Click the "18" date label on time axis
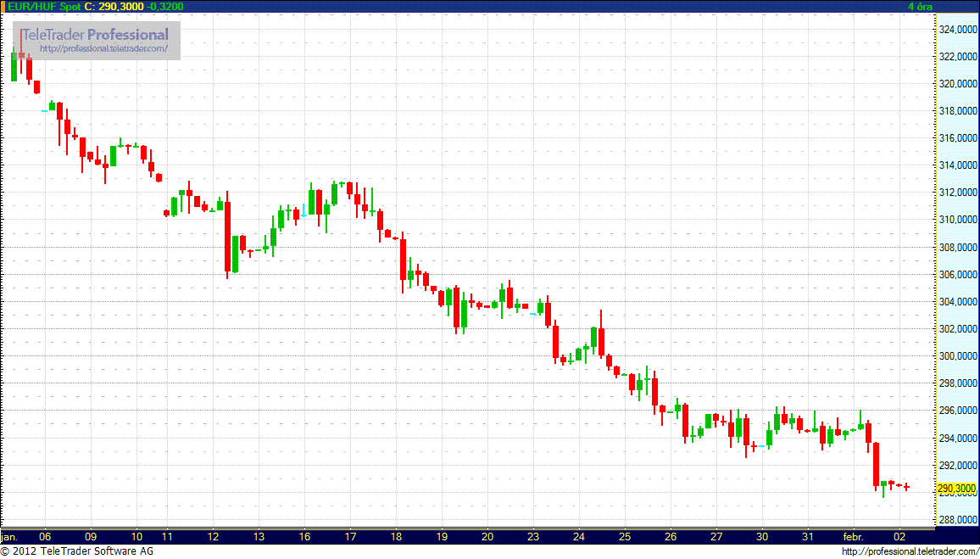Screen dimensions: 980x559 point(396,536)
